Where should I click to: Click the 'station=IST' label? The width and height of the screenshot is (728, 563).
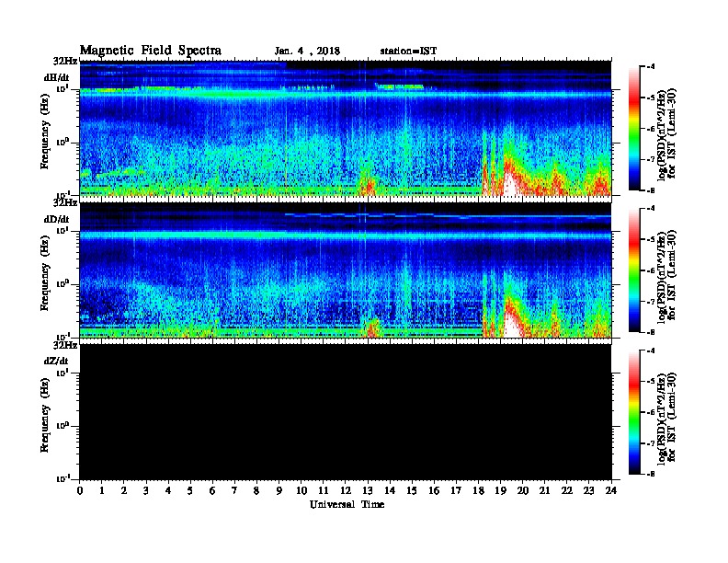point(408,52)
